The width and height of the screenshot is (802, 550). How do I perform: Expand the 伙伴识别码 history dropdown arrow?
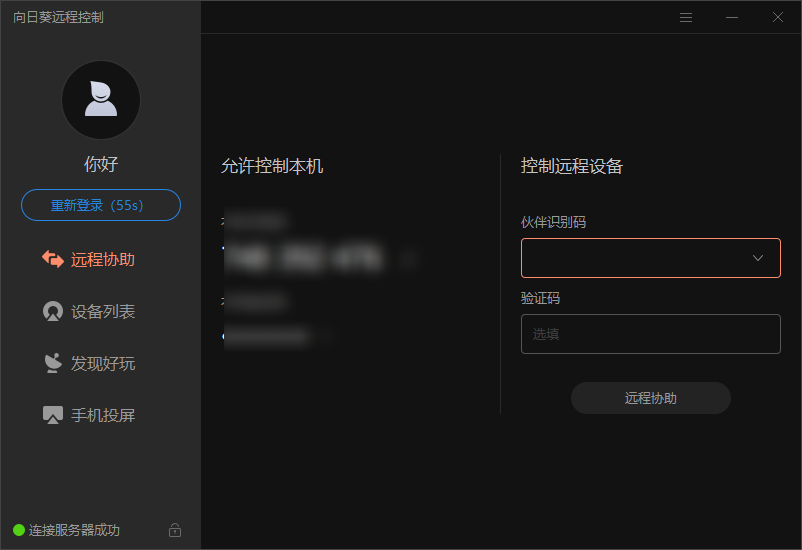pos(758,258)
